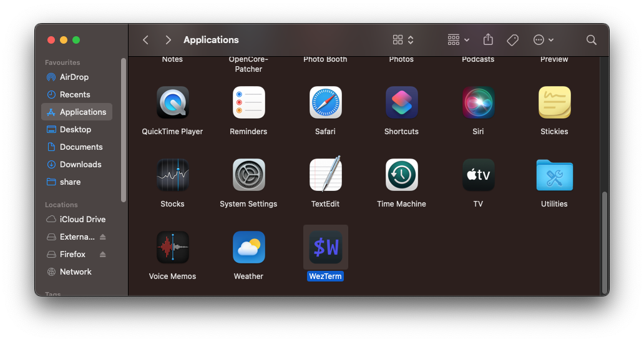Select the Time Machine app icon

click(x=401, y=175)
